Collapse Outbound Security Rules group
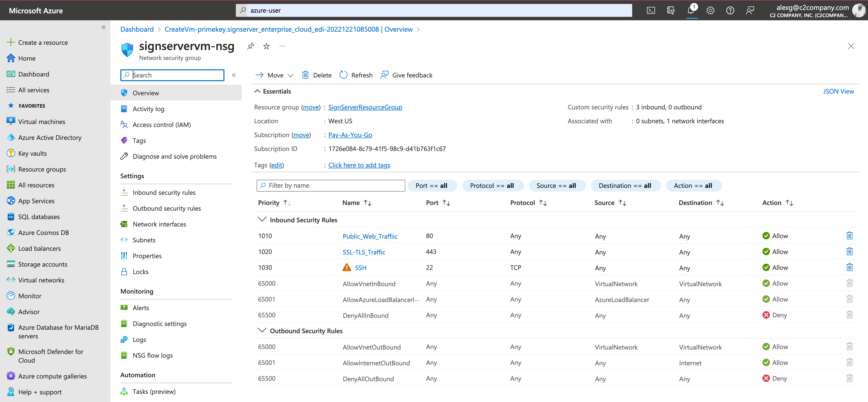The image size is (868, 402). point(262,330)
